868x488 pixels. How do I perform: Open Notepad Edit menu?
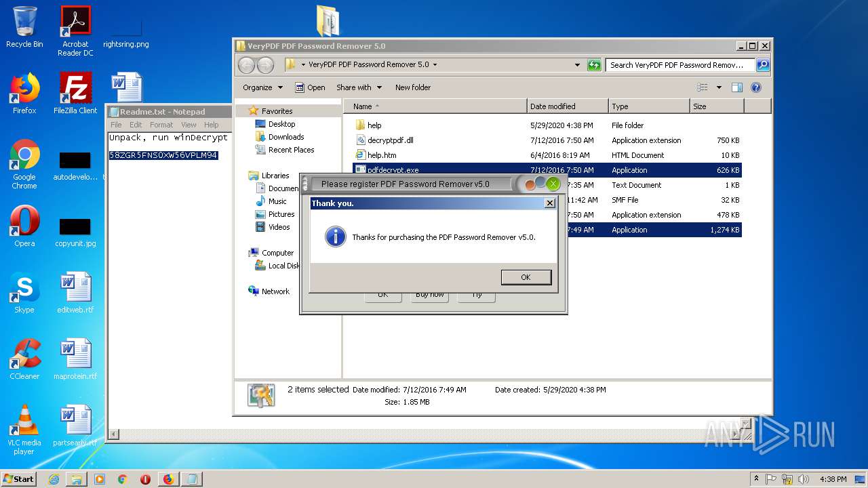pyautogui.click(x=136, y=125)
